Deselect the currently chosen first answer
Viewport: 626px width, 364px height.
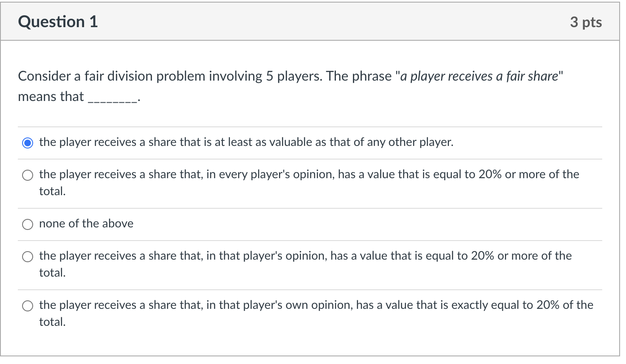click(28, 143)
